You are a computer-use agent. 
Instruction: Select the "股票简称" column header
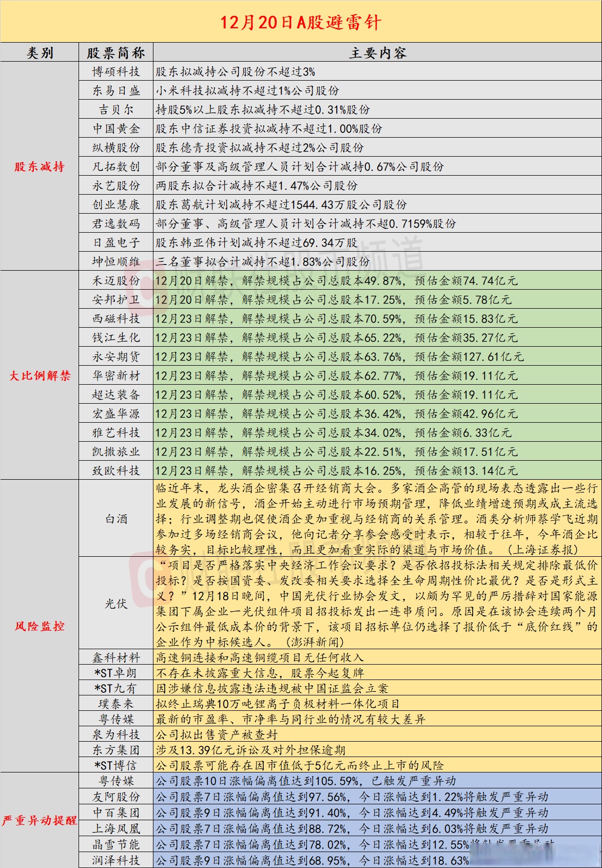(116, 53)
